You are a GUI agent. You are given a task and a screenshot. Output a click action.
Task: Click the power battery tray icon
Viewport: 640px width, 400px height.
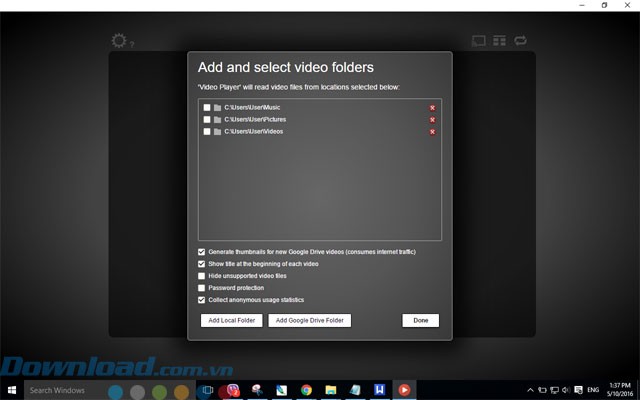point(542,390)
